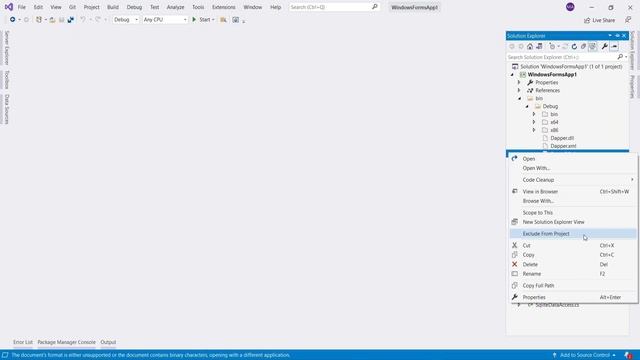Click the Live Share icon
Image resolution: width=640 pixels, height=360 pixels.
pos(587,20)
